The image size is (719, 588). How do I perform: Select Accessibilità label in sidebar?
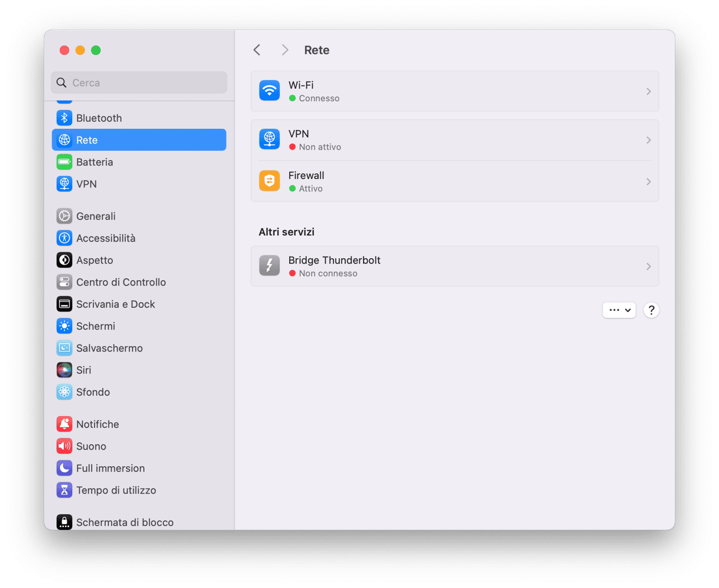[106, 238]
